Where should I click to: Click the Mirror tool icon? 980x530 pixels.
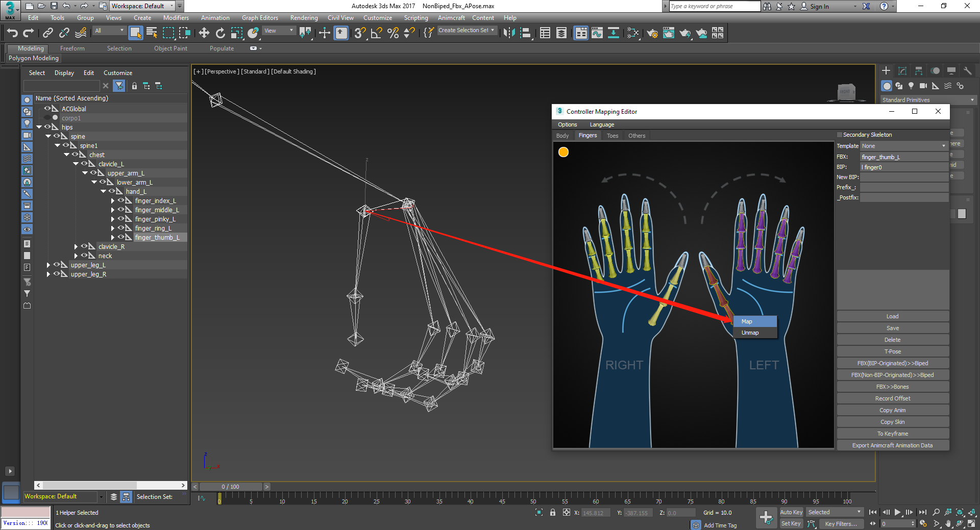tap(509, 33)
